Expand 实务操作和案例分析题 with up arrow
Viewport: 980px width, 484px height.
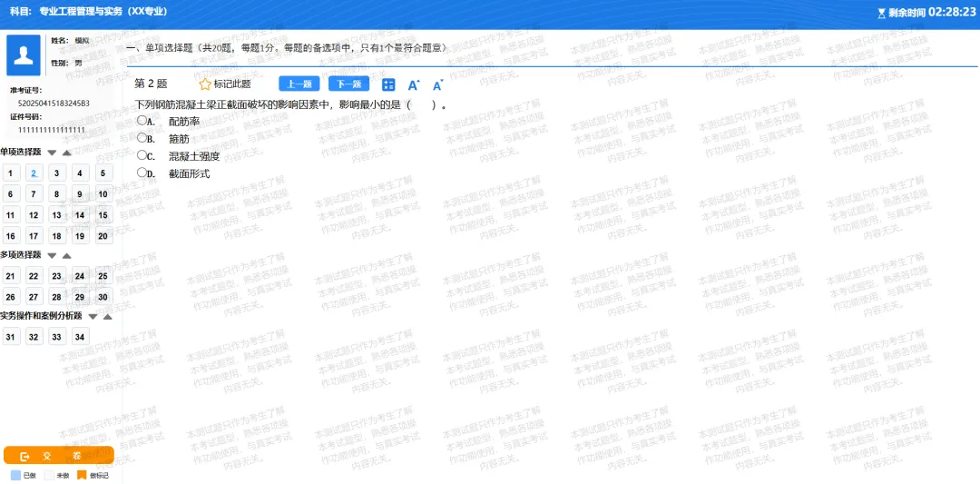[107, 316]
